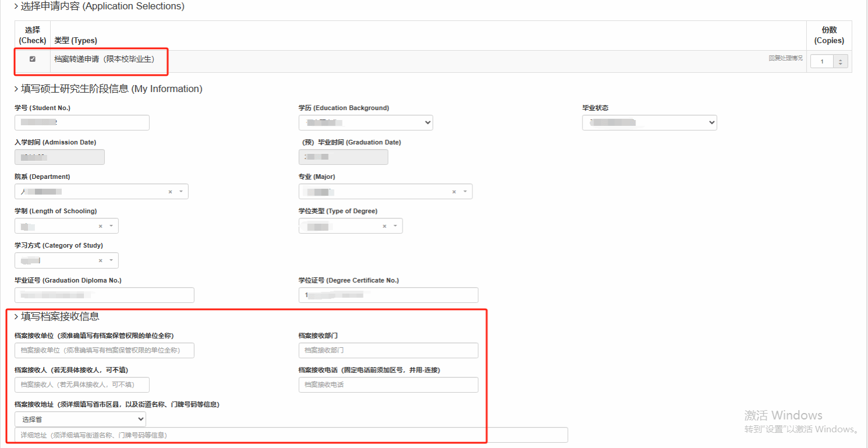
Task: Expand the Department dropdown arrow
Action: 181,192
